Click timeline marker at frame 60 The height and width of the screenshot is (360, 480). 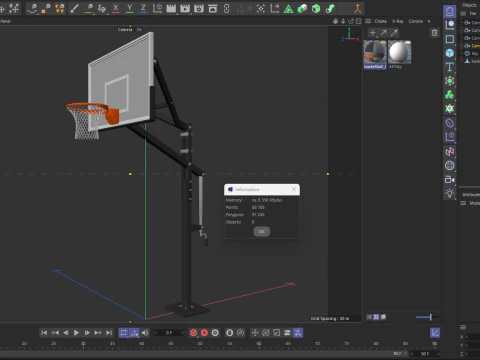259,345
